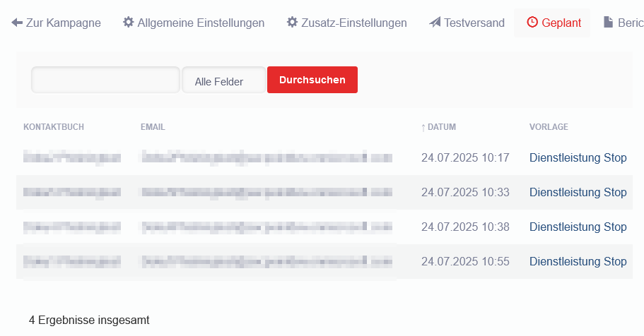Open Dienstleistung Stop link for 10:38 entry

[578, 227]
